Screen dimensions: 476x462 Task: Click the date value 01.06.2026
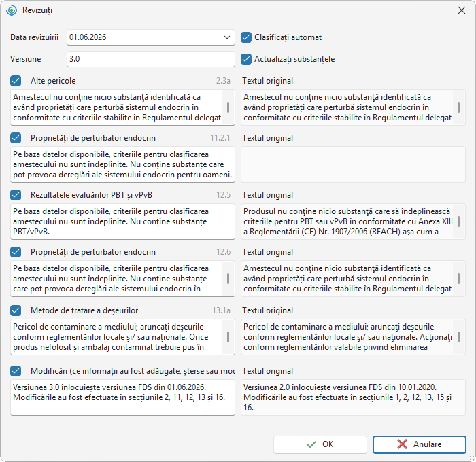click(88, 37)
